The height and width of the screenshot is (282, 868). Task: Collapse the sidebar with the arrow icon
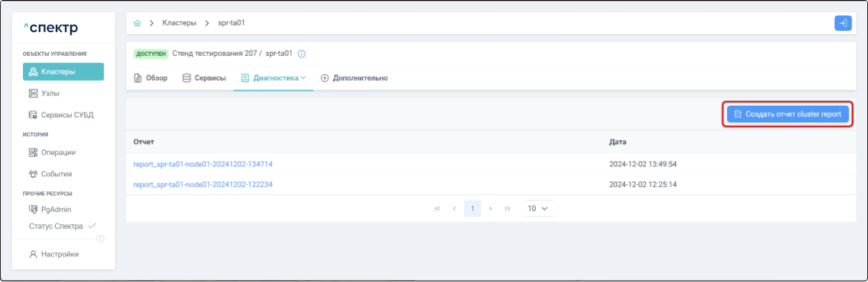[100, 239]
